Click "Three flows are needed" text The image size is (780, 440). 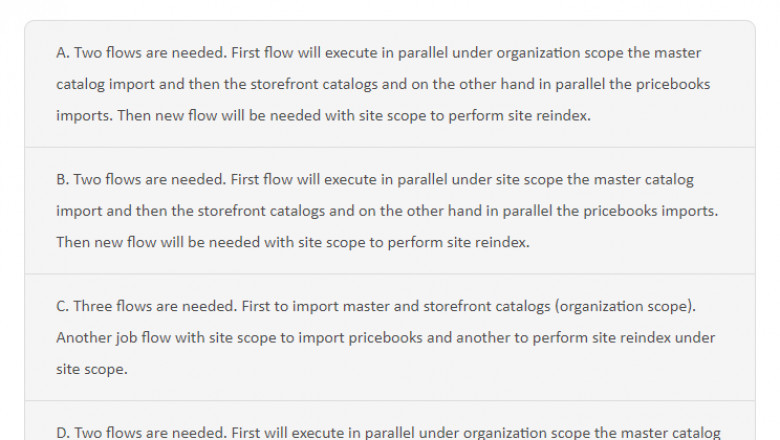click(149, 306)
